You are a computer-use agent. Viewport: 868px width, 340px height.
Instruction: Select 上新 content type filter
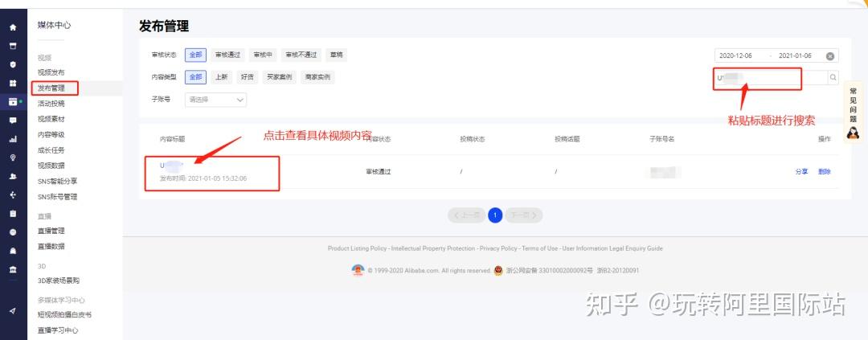222,77
